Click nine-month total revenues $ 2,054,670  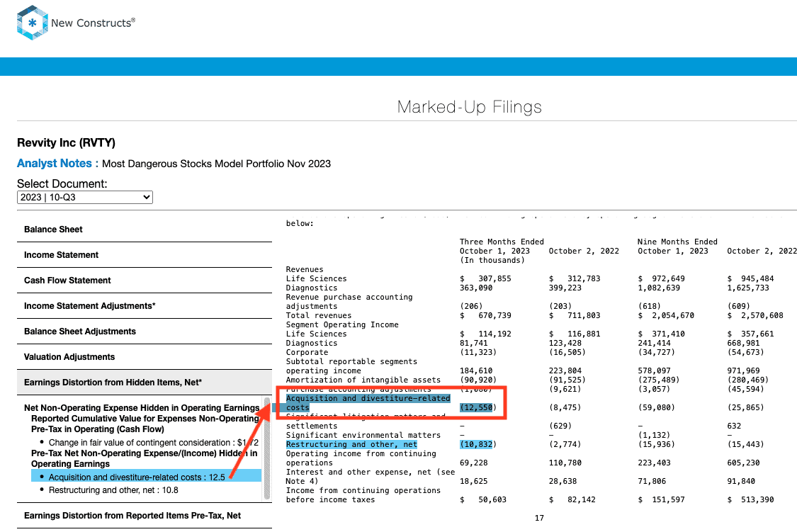pyautogui.click(x=666, y=315)
